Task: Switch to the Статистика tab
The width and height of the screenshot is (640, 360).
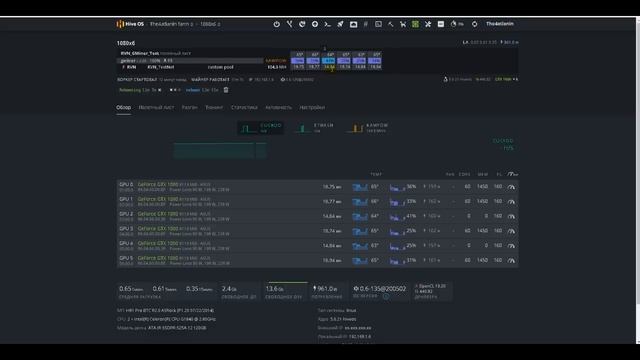Action: pyautogui.click(x=244, y=107)
